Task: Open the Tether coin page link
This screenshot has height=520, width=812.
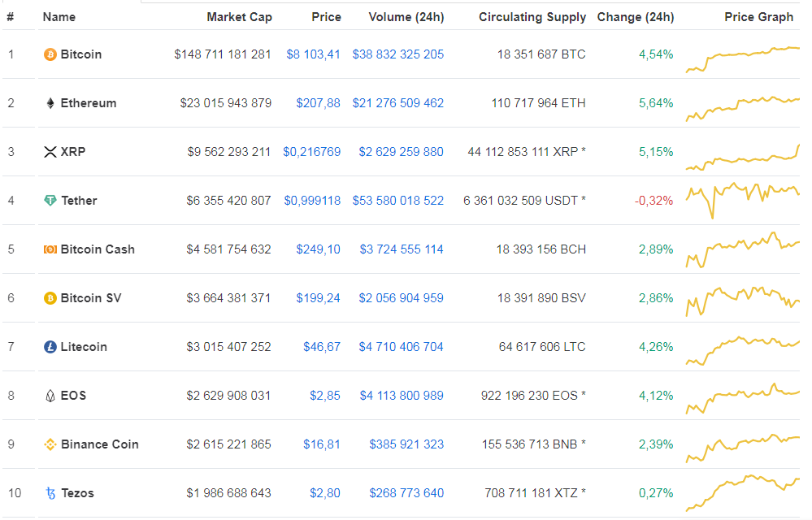Action: pos(79,200)
